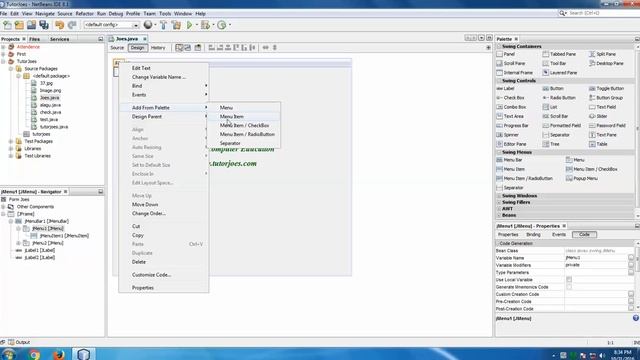
Task: Select tutorjoes.java in Projects tree
Action: click(x=54, y=127)
